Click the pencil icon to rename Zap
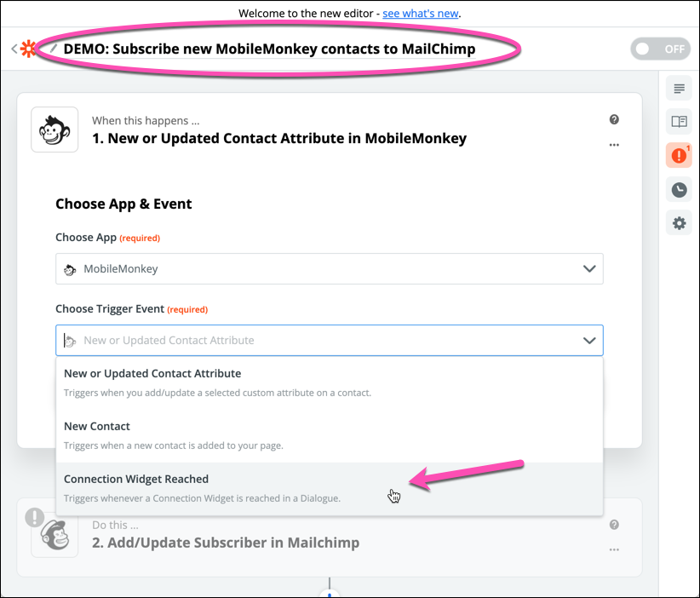This screenshot has width=700, height=598. (53, 49)
